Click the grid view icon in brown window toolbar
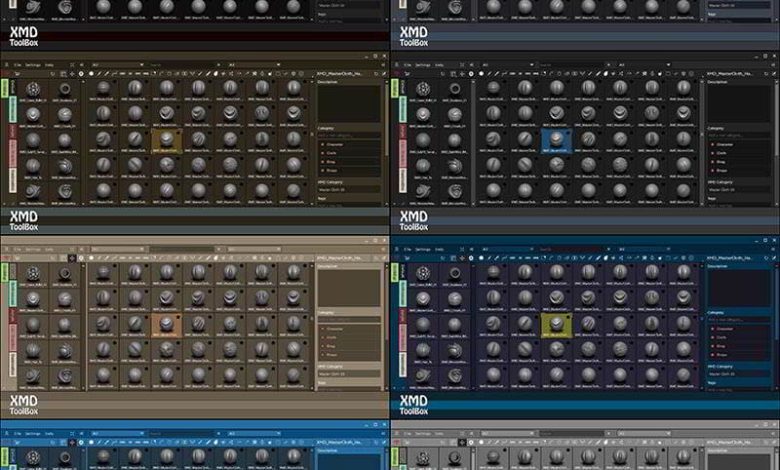Screen dimensions: 780x470 (x=63, y=74)
